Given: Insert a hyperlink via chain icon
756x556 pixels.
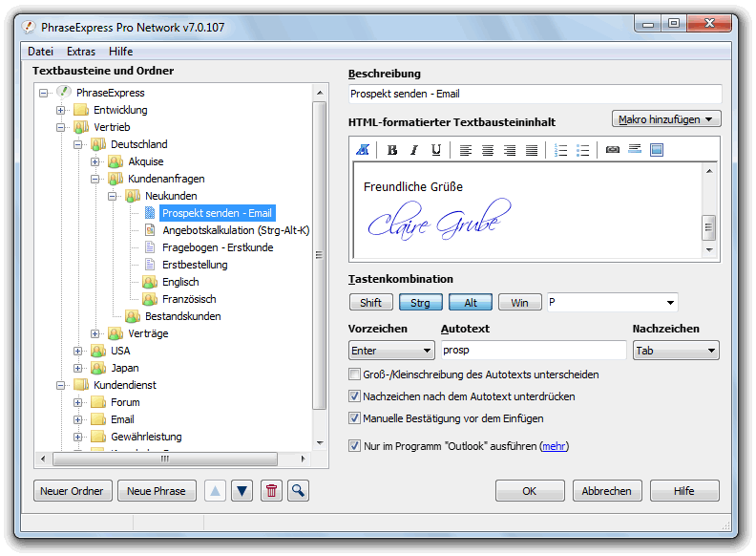Looking at the screenshot, I should tap(612, 150).
